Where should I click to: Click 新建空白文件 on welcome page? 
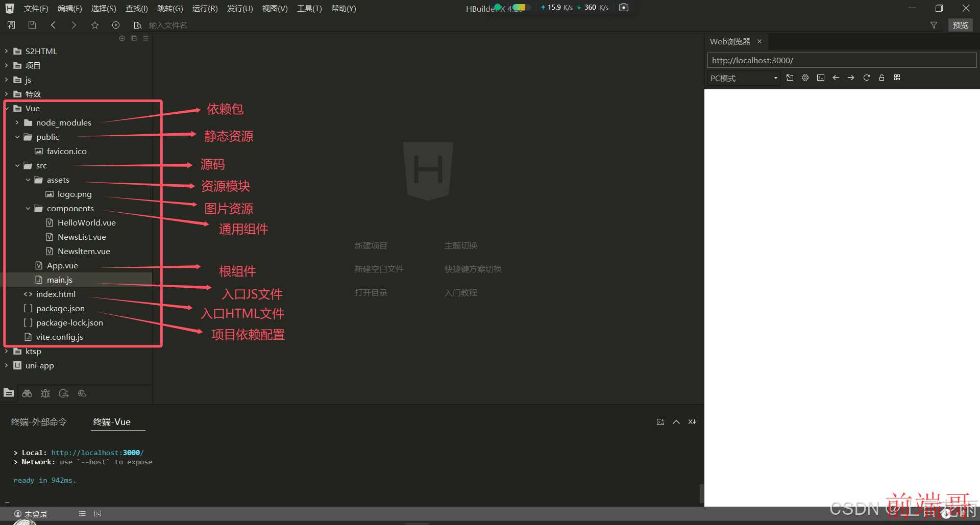coord(379,269)
